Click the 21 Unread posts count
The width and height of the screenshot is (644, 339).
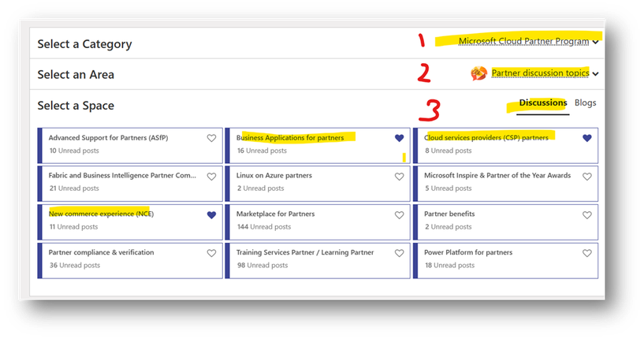tap(74, 188)
